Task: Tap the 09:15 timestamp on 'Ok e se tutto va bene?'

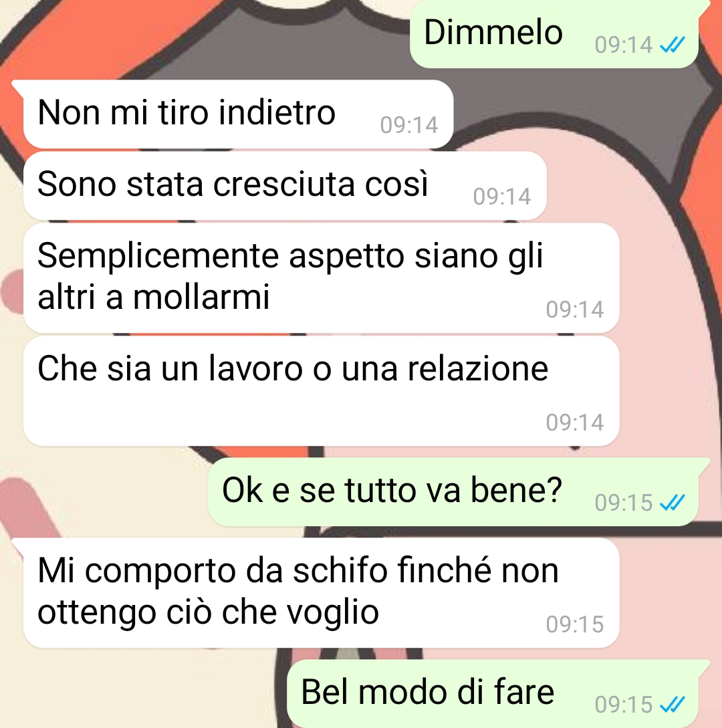Action: coord(624,502)
